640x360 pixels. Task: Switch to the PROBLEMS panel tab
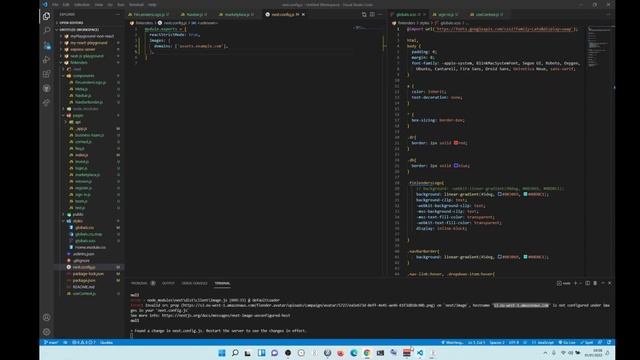(139, 283)
